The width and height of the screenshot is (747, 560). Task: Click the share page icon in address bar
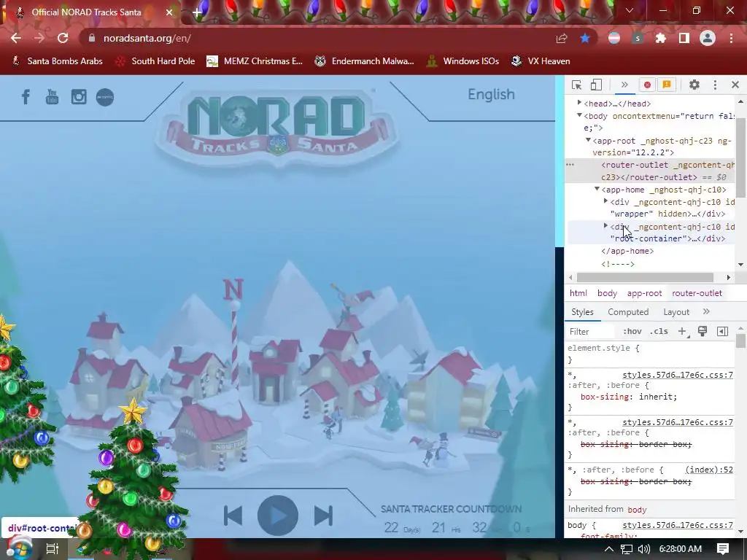coord(562,39)
